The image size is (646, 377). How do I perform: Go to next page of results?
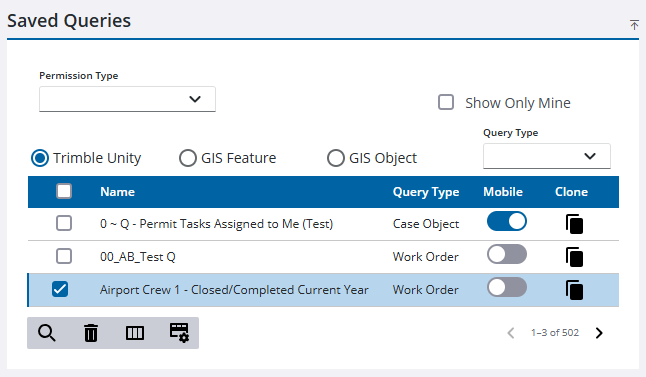coord(599,333)
